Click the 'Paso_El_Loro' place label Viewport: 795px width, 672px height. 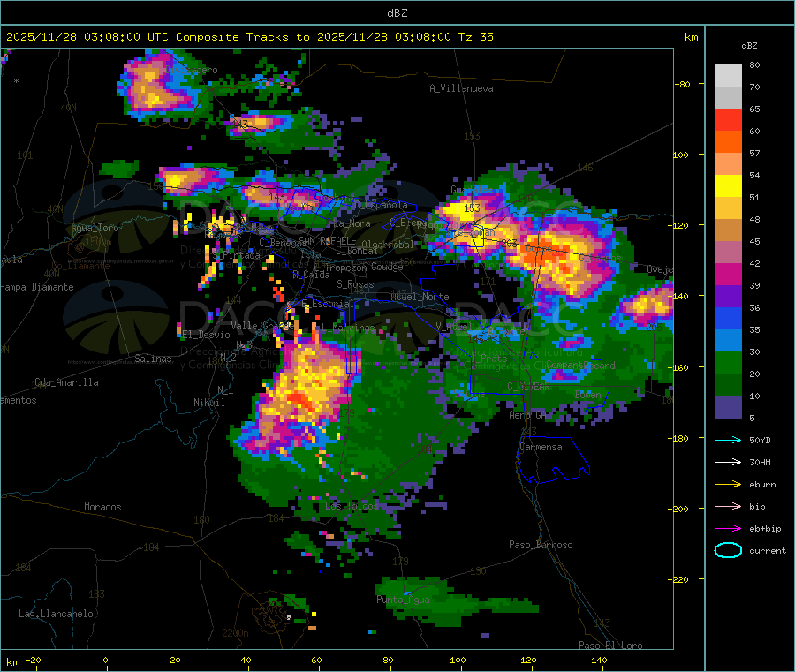[610, 646]
